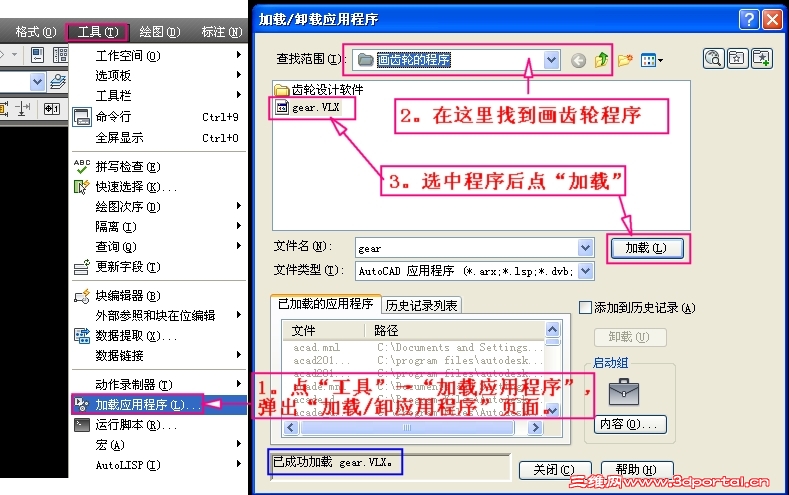
Task: Open the 格式(O) menu
Action: [35, 32]
